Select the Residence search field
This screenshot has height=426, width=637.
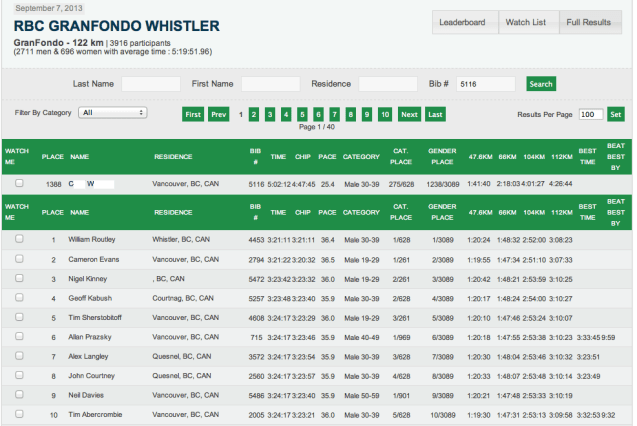[x=388, y=84]
